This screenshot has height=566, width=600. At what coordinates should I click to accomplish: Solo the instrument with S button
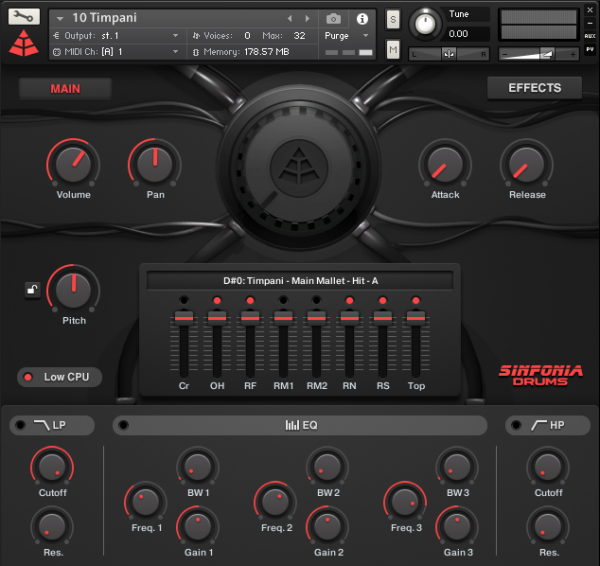pyautogui.click(x=393, y=20)
